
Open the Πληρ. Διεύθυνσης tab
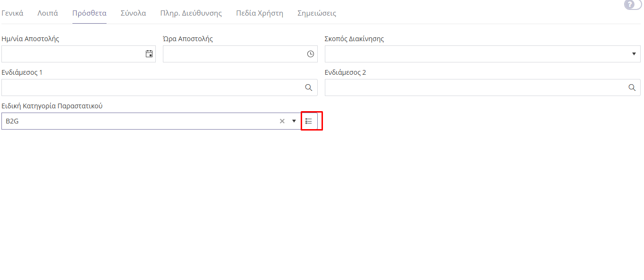coord(191,13)
